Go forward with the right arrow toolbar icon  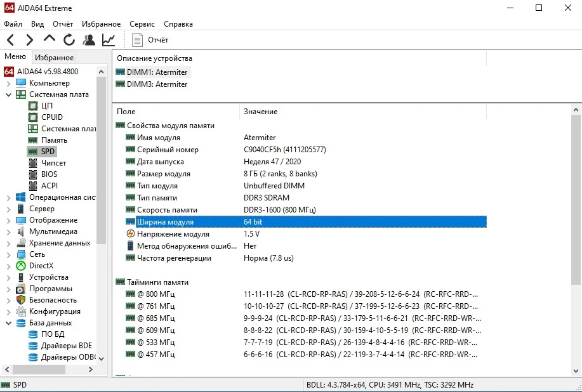(x=29, y=40)
